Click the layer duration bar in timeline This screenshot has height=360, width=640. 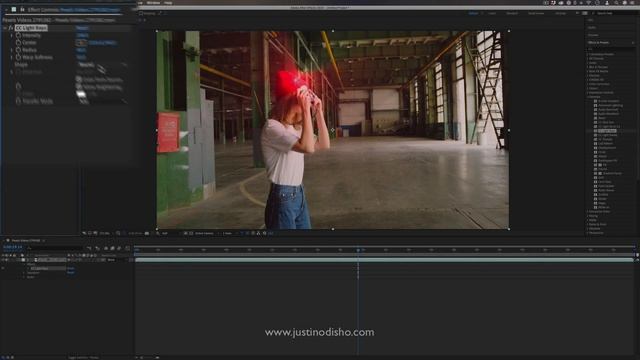click(384, 260)
